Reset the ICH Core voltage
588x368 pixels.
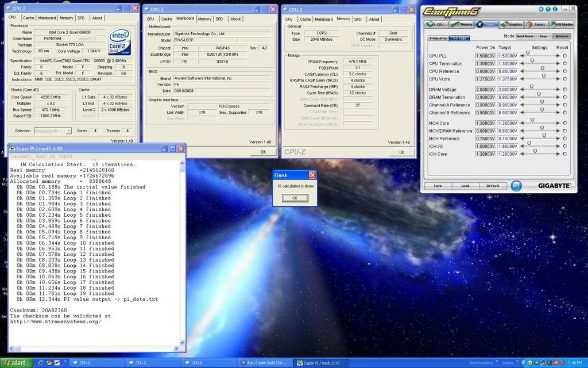pos(564,154)
